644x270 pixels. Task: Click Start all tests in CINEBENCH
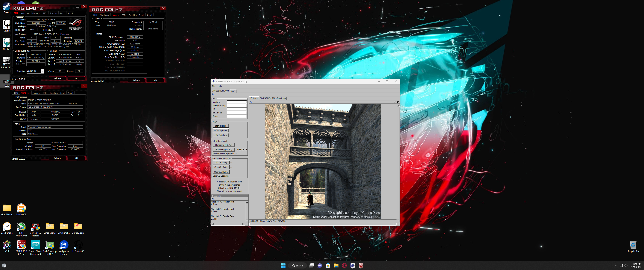click(x=221, y=126)
